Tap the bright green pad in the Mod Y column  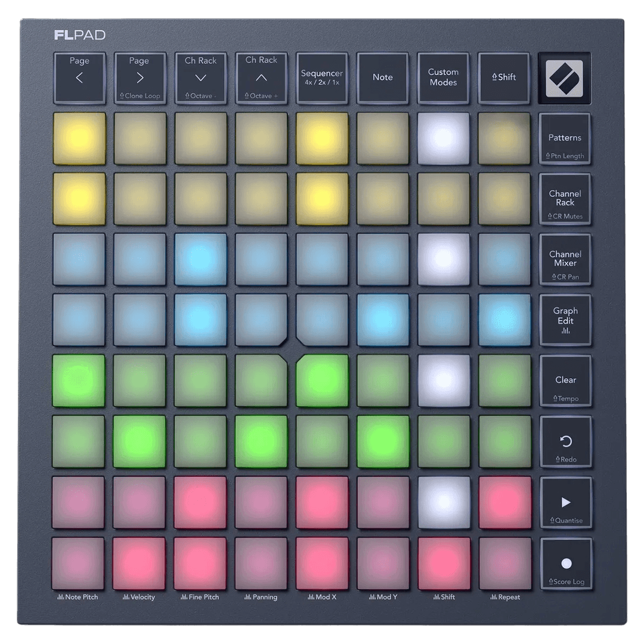[x=383, y=441]
